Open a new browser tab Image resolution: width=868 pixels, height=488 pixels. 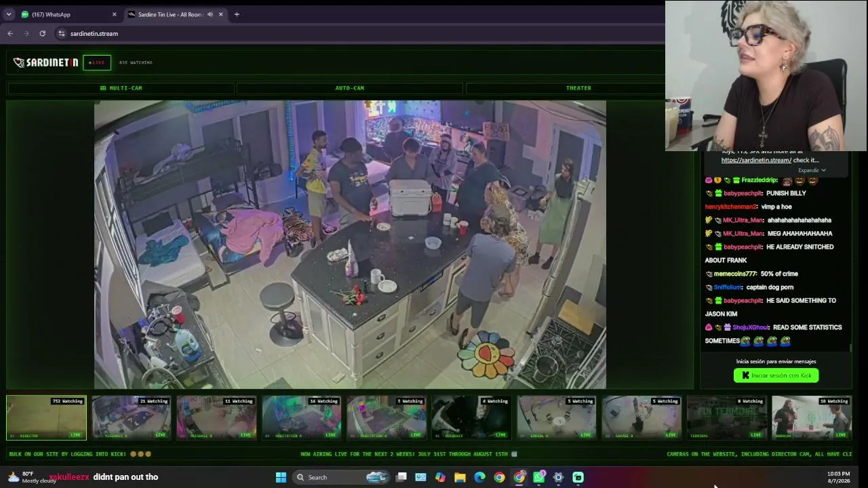pyautogui.click(x=237, y=14)
